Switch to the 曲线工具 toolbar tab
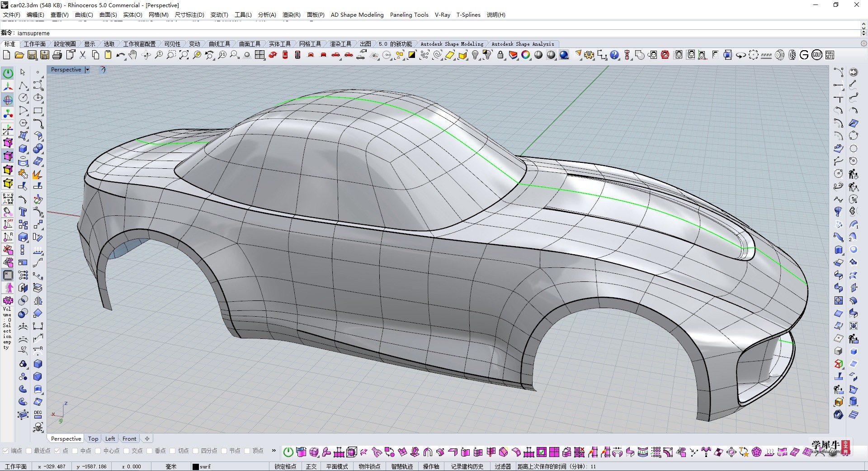 pyautogui.click(x=219, y=44)
